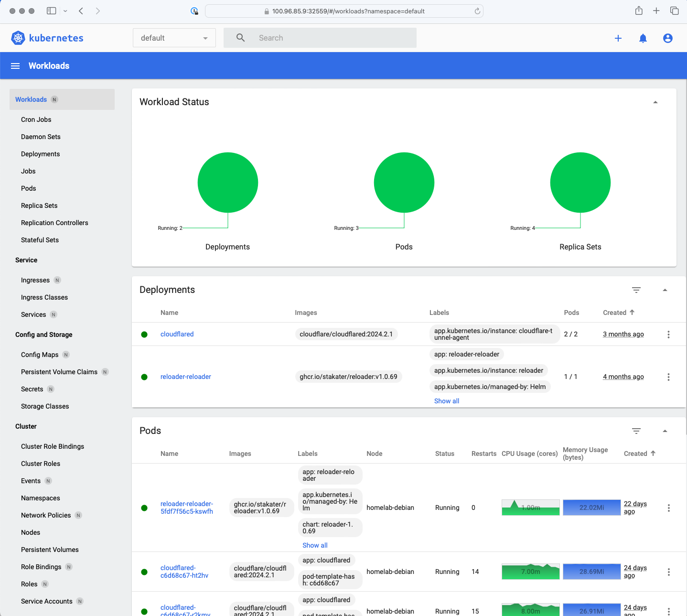Open Nodes in sidebar

click(x=31, y=532)
